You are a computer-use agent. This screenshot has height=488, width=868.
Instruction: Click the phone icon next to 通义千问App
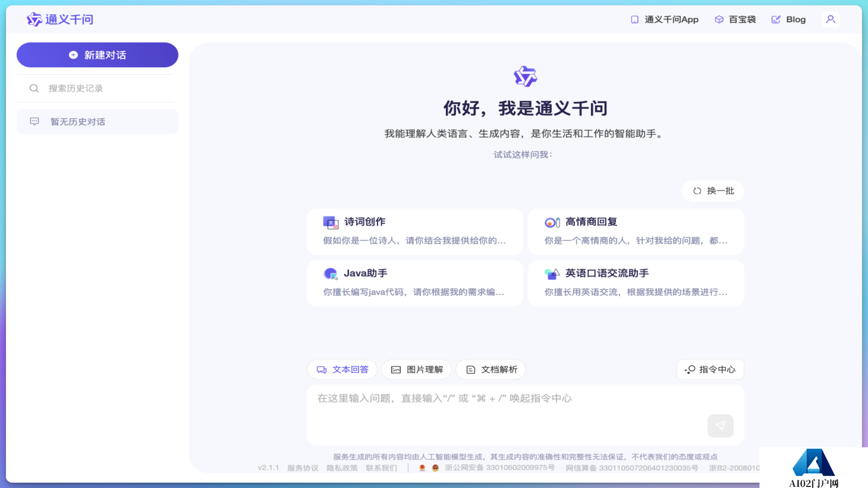635,20
